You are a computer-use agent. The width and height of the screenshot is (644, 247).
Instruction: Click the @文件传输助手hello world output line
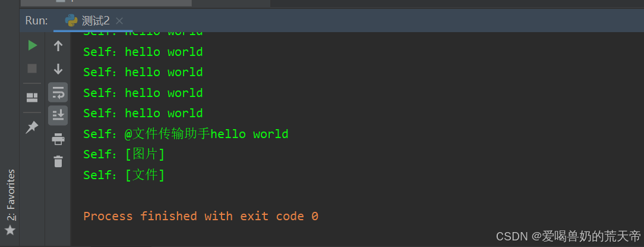[185, 134]
